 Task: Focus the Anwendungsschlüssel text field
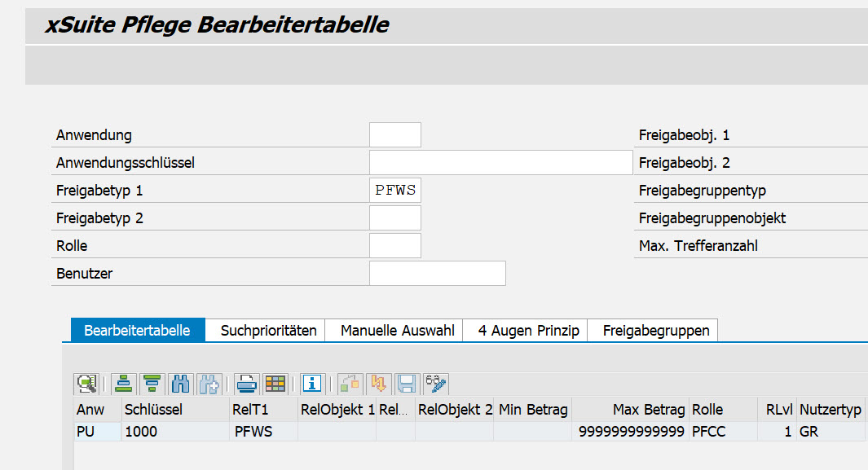coord(500,163)
